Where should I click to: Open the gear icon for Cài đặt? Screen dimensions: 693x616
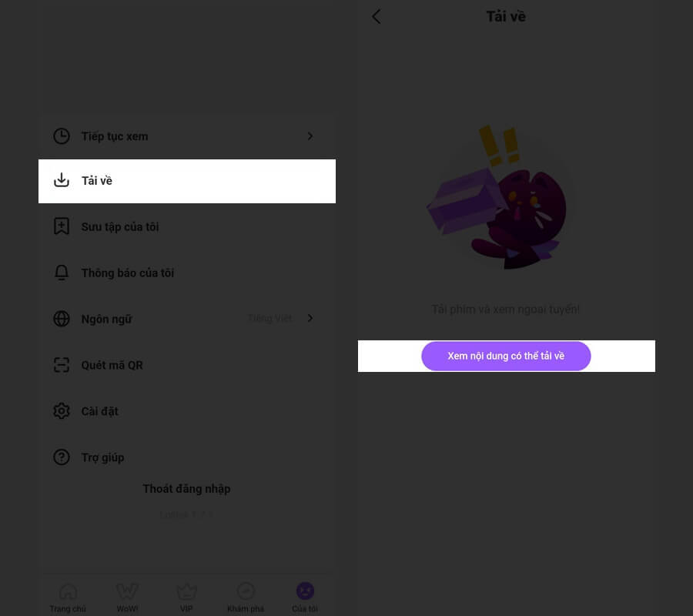[x=62, y=411]
